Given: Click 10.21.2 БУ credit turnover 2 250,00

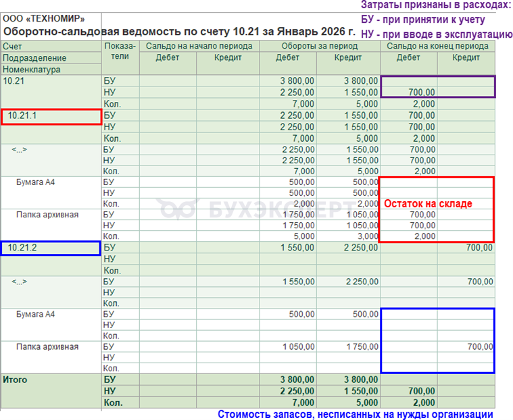Looking at the screenshot, I should click(361, 247).
